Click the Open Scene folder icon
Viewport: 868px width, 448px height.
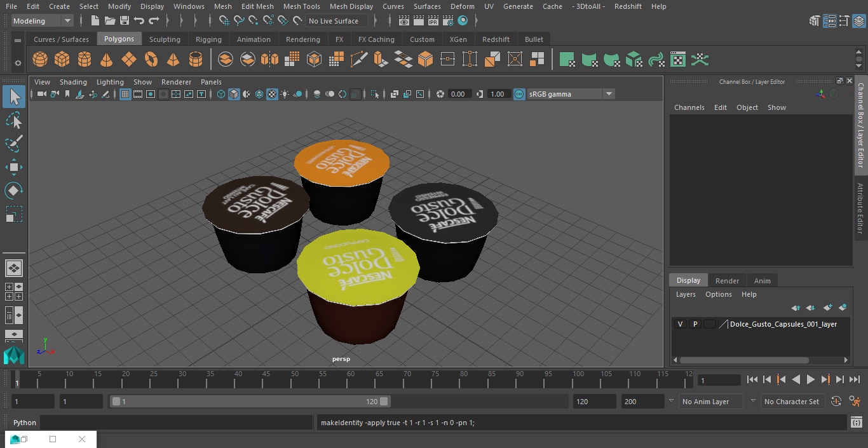coord(110,21)
